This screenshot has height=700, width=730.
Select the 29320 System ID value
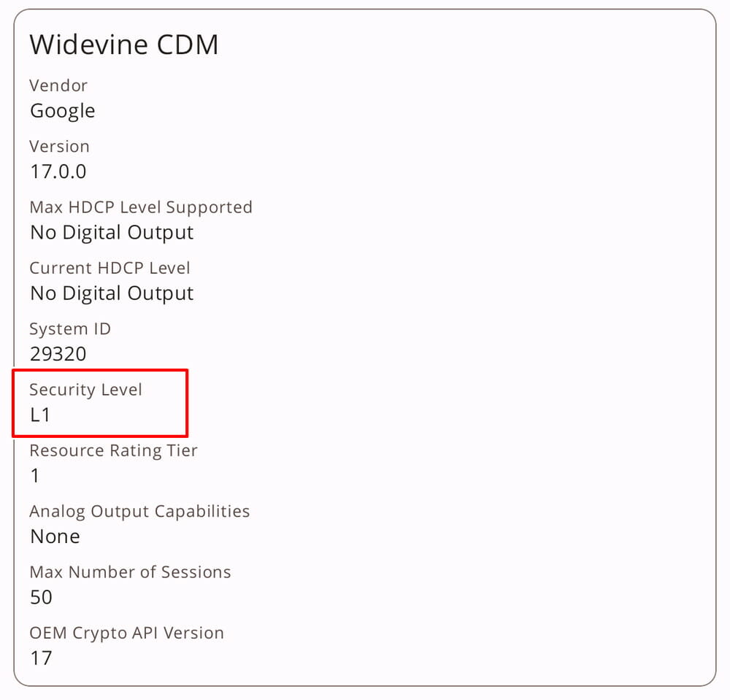click(x=58, y=355)
